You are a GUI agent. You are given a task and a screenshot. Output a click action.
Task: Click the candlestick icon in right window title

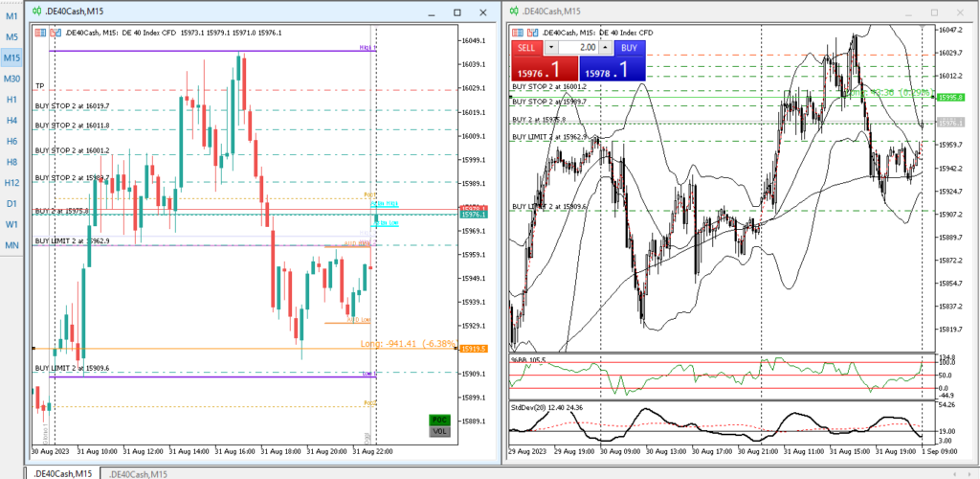pos(514,11)
